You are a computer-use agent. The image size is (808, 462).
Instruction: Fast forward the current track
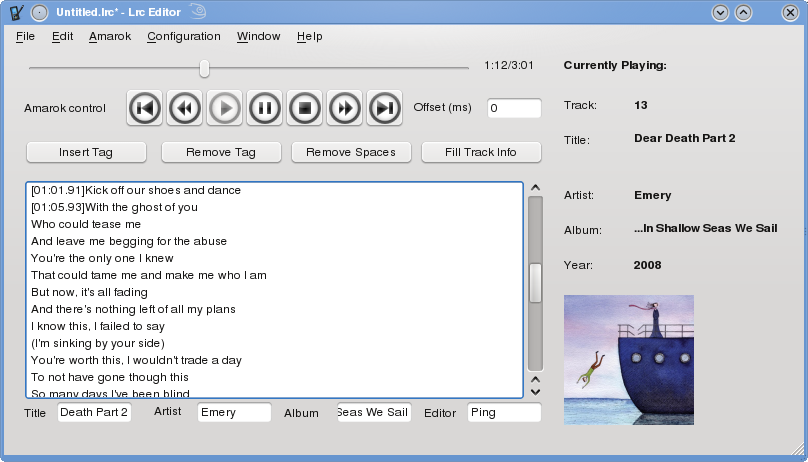[x=345, y=108]
